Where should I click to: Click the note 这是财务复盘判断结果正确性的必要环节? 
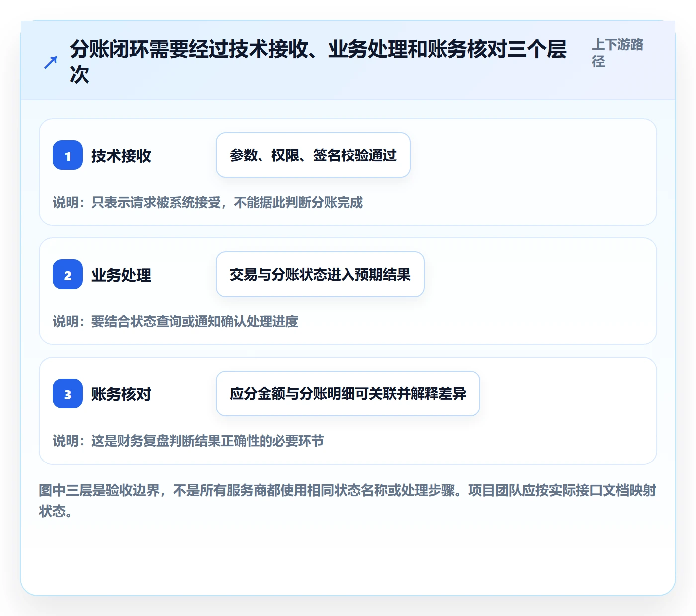[x=188, y=441]
